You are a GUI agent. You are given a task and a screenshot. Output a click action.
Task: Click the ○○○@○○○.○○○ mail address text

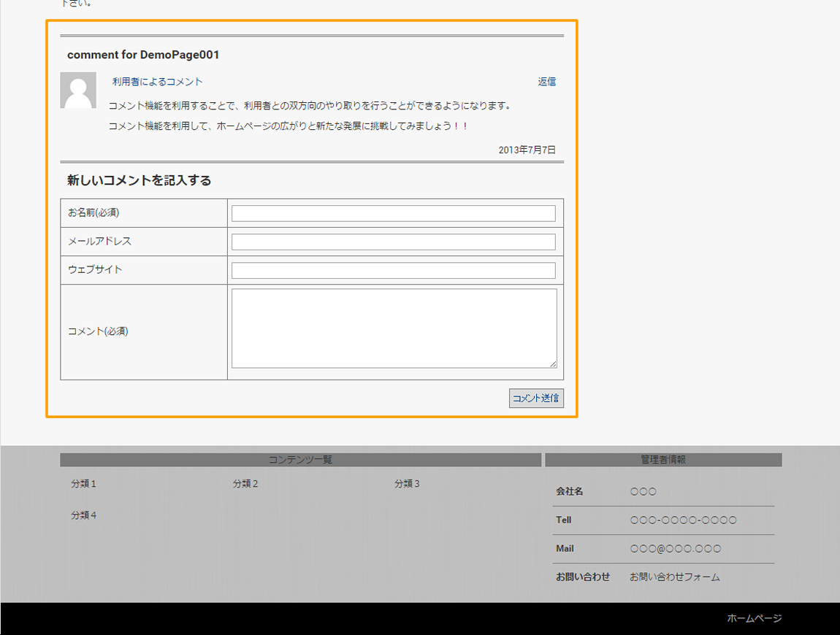click(x=675, y=549)
